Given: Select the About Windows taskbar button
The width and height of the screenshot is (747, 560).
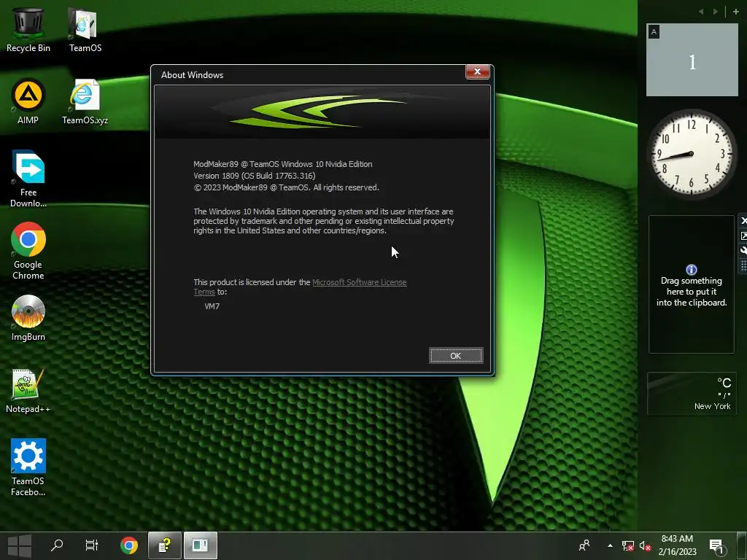Looking at the screenshot, I should (165, 545).
